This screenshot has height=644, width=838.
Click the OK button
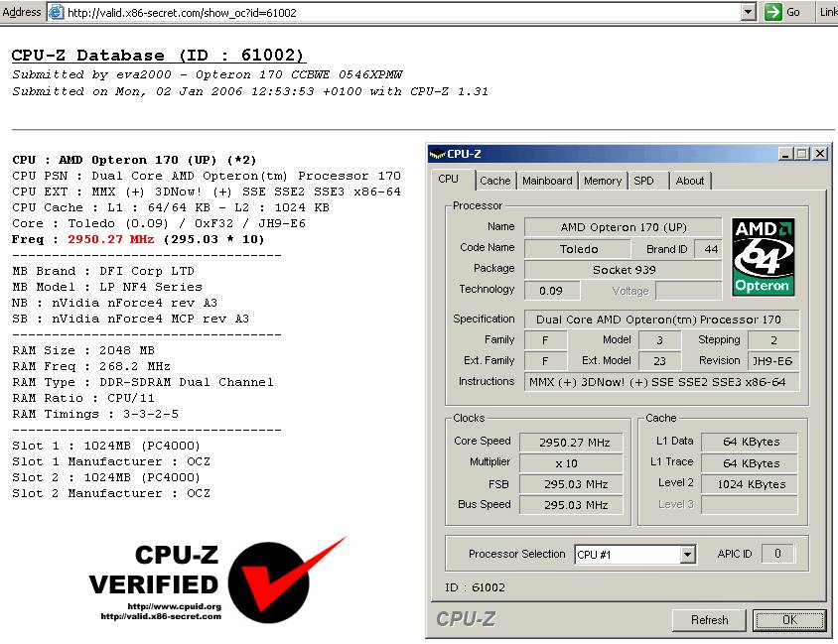pos(789,620)
